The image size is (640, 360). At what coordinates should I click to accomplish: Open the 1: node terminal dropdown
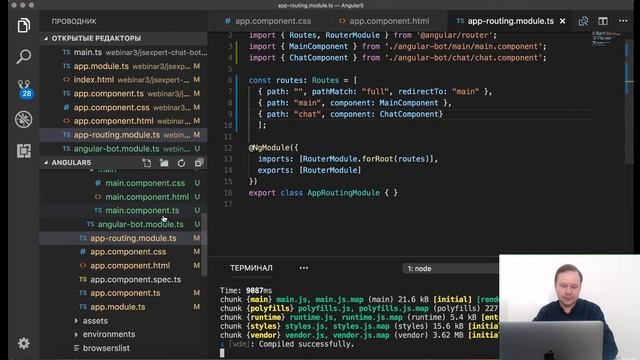click(451, 269)
